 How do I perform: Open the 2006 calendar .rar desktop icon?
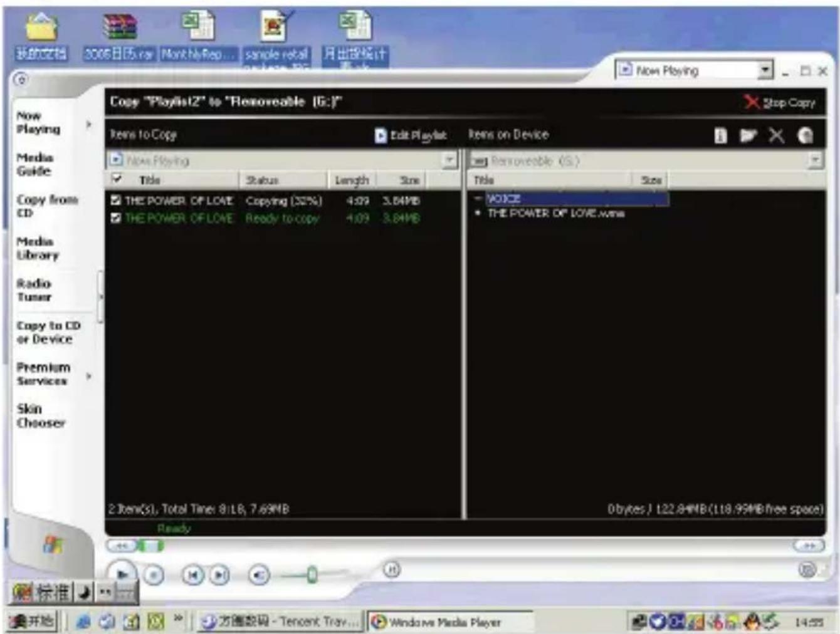119,36
